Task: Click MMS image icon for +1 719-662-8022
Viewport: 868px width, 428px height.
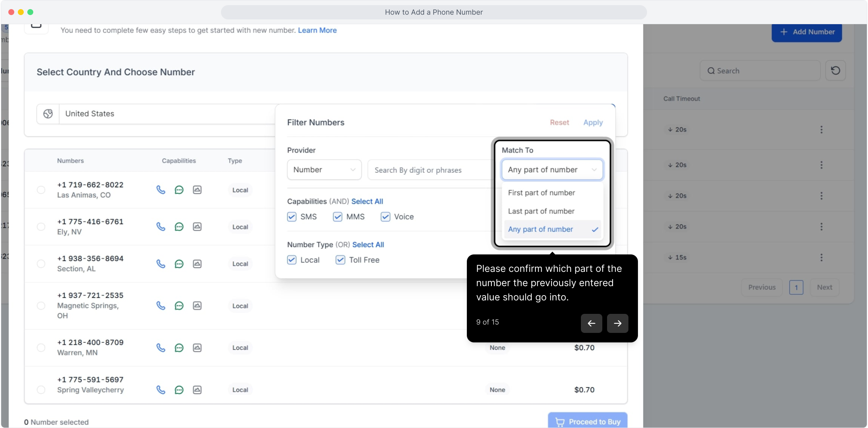Action: pos(197,190)
